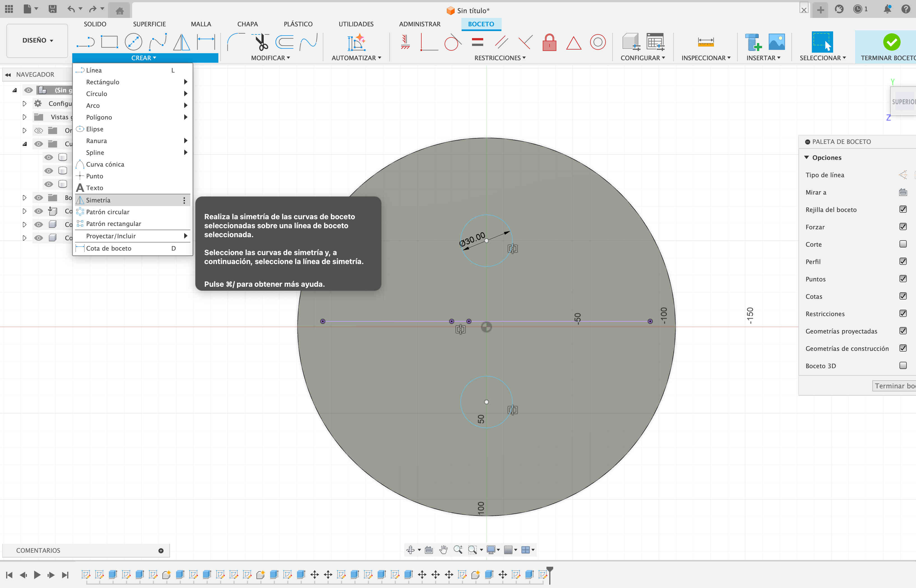This screenshot has height=588, width=916.
Task: Enable the Corte checkbox
Action: [903, 244]
